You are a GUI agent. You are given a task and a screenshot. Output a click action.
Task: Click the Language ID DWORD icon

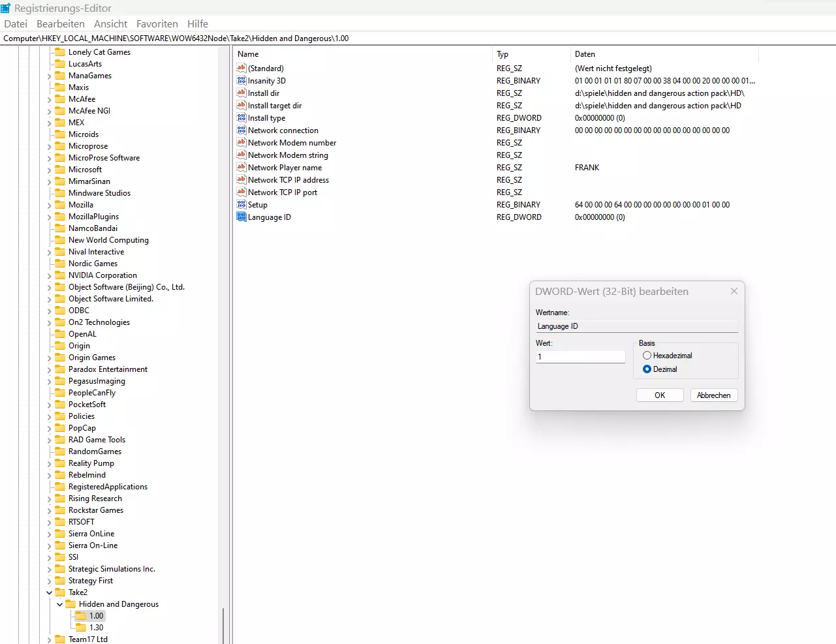pos(241,217)
